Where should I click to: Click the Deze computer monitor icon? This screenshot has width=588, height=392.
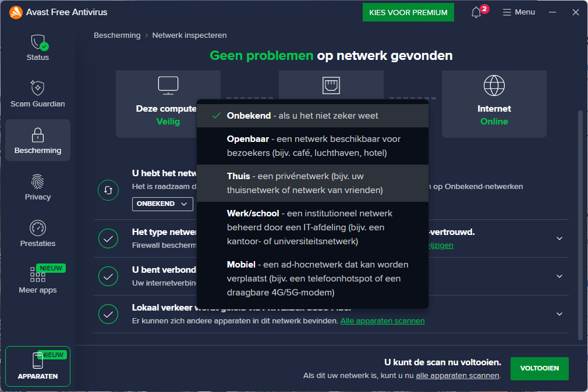pos(168,85)
